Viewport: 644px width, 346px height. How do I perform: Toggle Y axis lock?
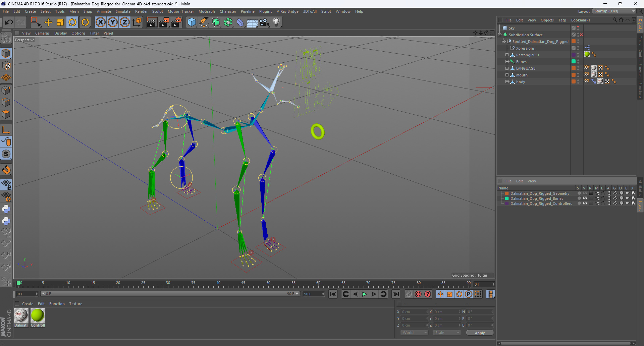(x=113, y=22)
